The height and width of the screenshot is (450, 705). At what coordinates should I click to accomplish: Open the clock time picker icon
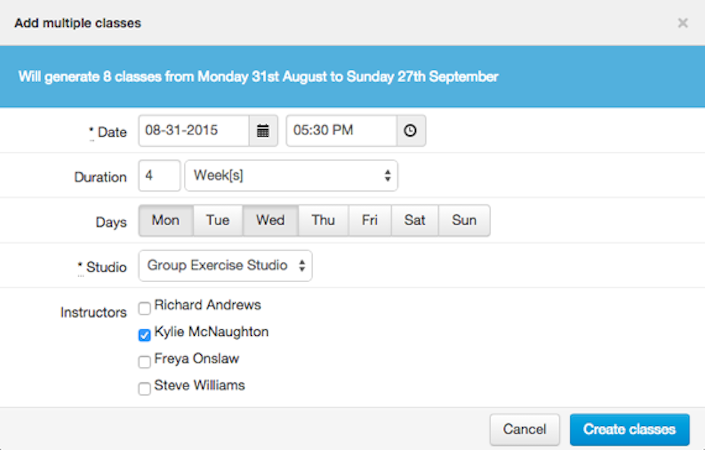click(411, 131)
